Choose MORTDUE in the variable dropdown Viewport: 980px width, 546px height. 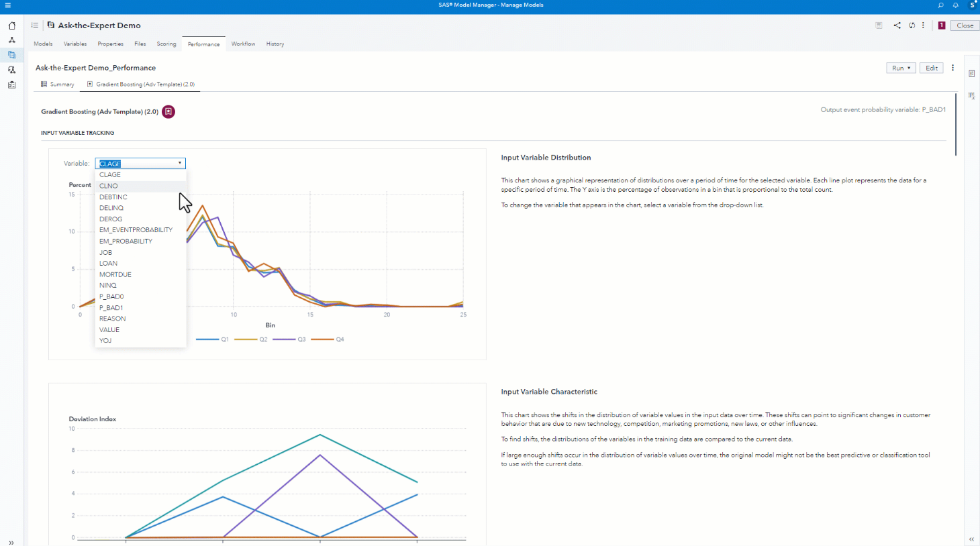[x=115, y=274]
